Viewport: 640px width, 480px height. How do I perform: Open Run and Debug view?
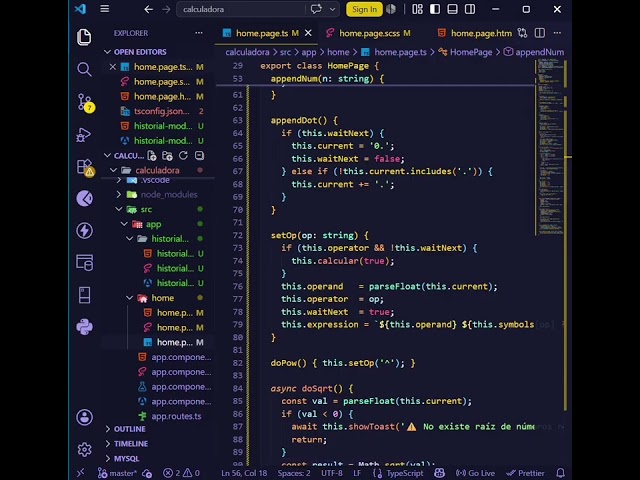tap(84, 135)
